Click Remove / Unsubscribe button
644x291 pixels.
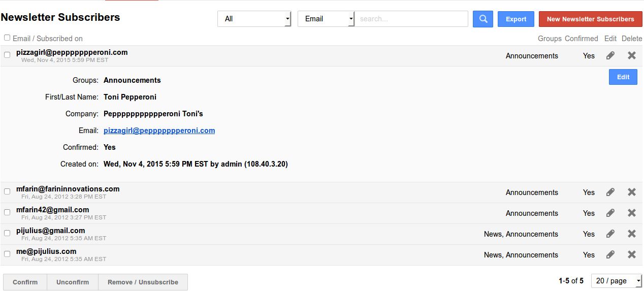coord(143,282)
